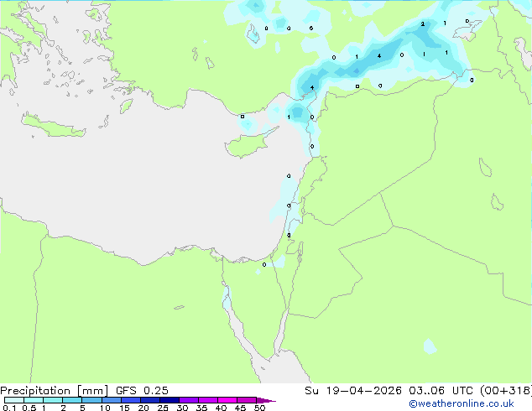Click the "25" legend scale label
This screenshot has height=411, width=532.
coord(163,408)
